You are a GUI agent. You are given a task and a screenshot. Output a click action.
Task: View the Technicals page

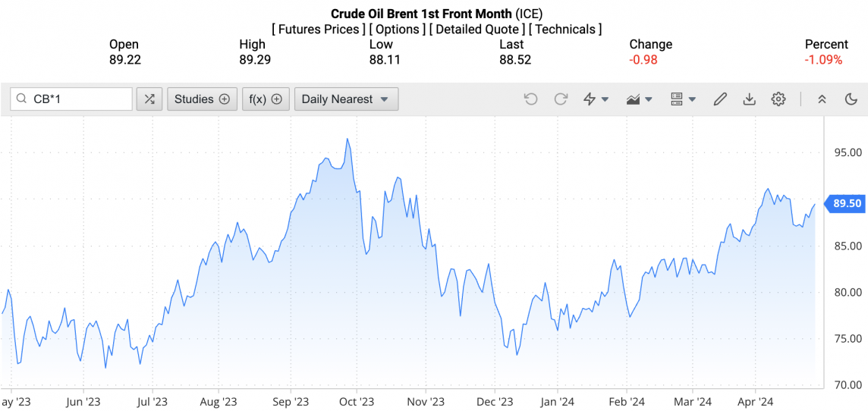[x=565, y=30]
